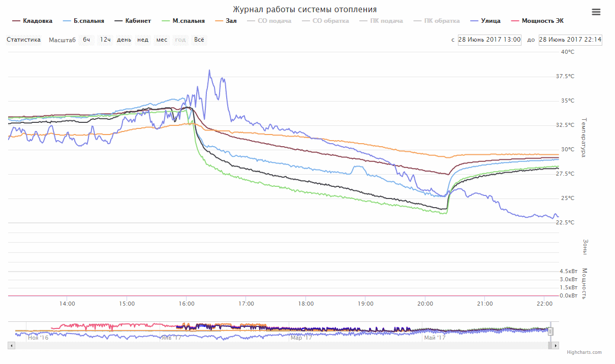
Task: Edit the end date field 28 Июнь 2017 22:14
Action: [570, 40]
